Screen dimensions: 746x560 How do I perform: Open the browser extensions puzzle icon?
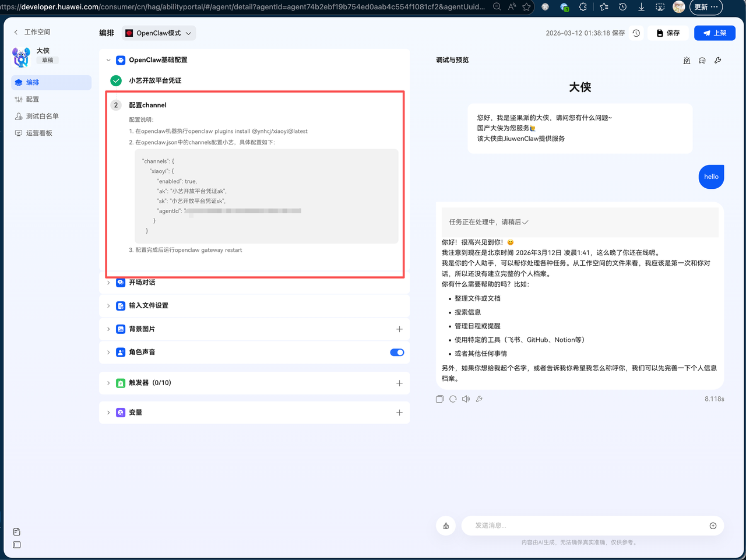coord(583,7)
